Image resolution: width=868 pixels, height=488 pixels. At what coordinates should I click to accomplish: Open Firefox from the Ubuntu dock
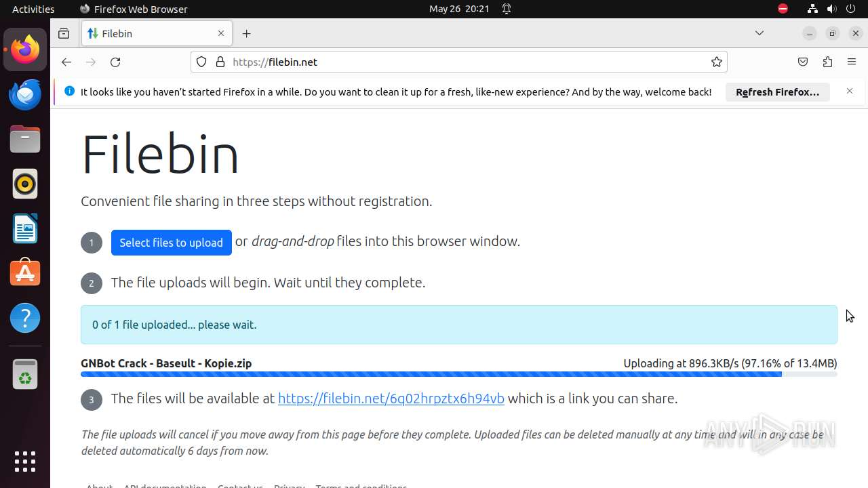click(25, 49)
